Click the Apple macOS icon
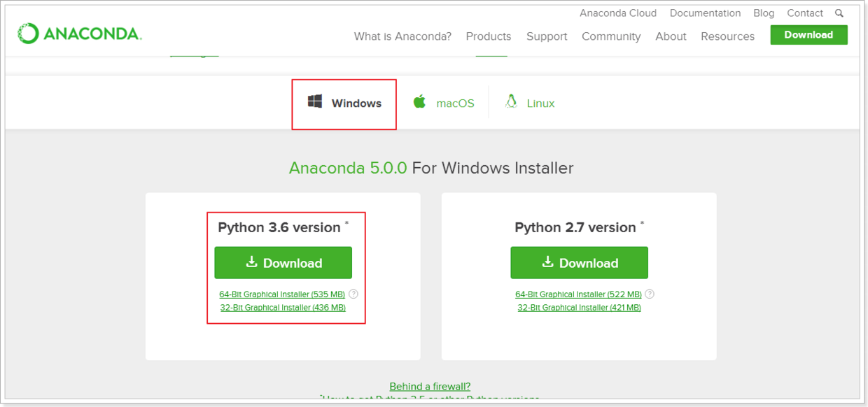The image size is (868, 407). (x=419, y=102)
